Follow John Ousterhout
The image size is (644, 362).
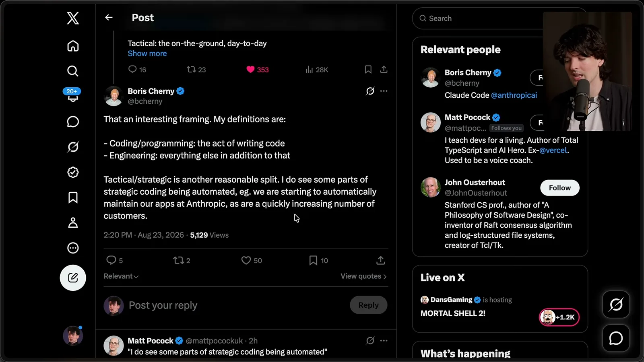559,188
